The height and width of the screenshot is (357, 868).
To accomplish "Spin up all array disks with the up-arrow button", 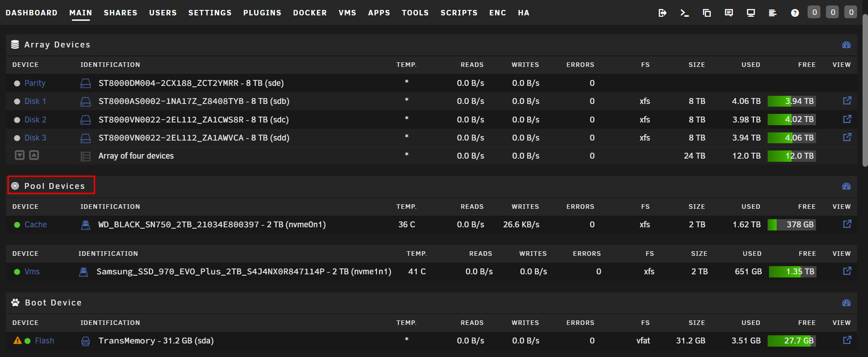I will click(34, 155).
